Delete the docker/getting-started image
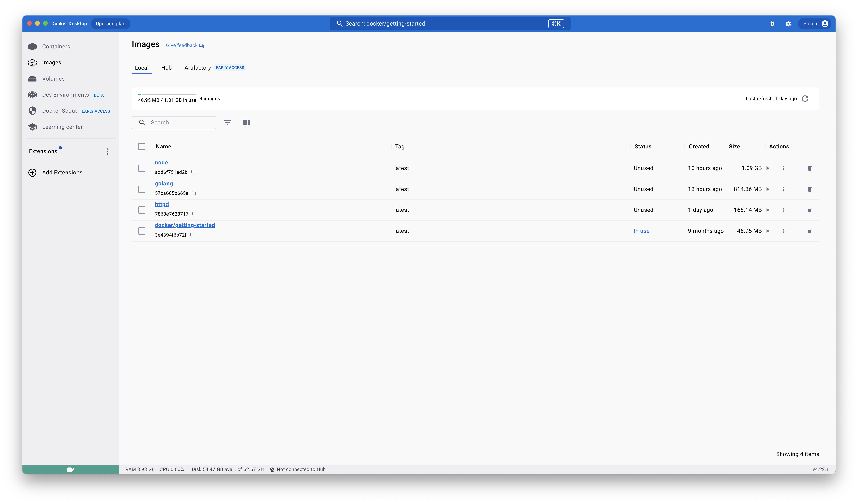The width and height of the screenshot is (858, 504). pos(810,231)
